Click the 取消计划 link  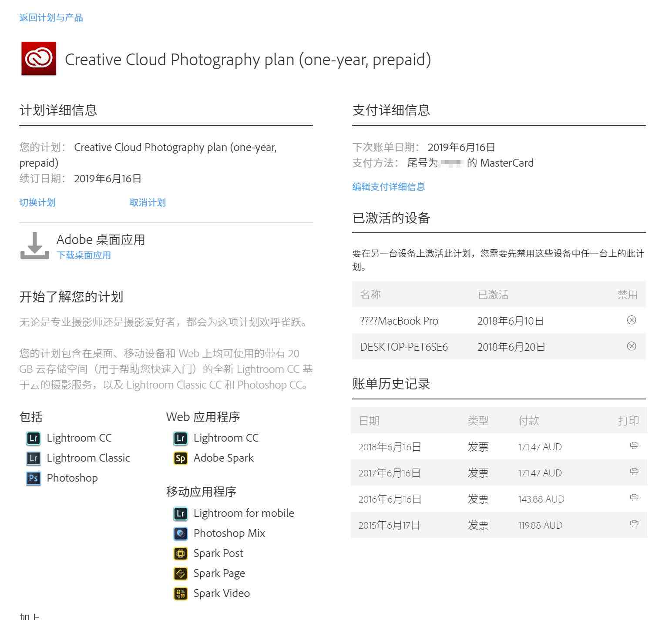click(148, 202)
